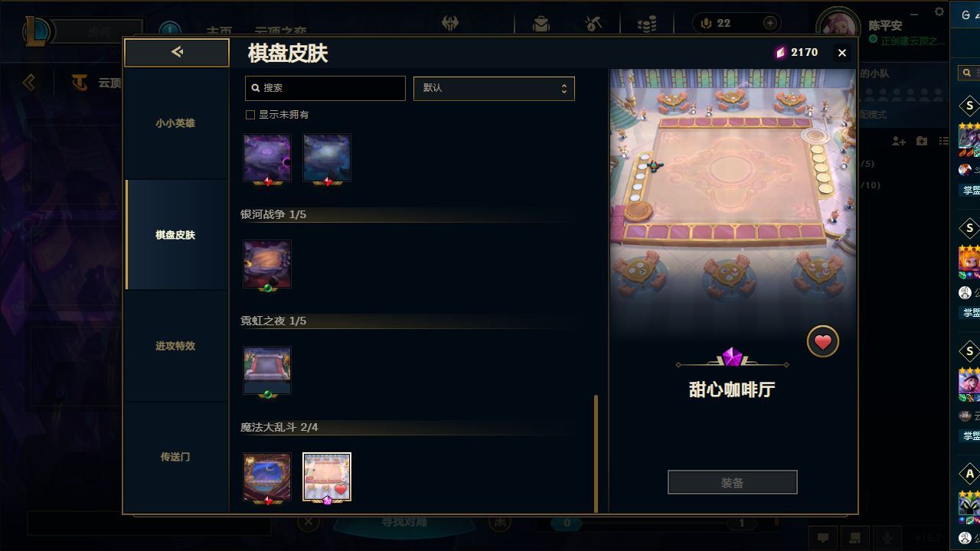
Task: Click the loot chest icon in top bar
Action: click(x=541, y=24)
